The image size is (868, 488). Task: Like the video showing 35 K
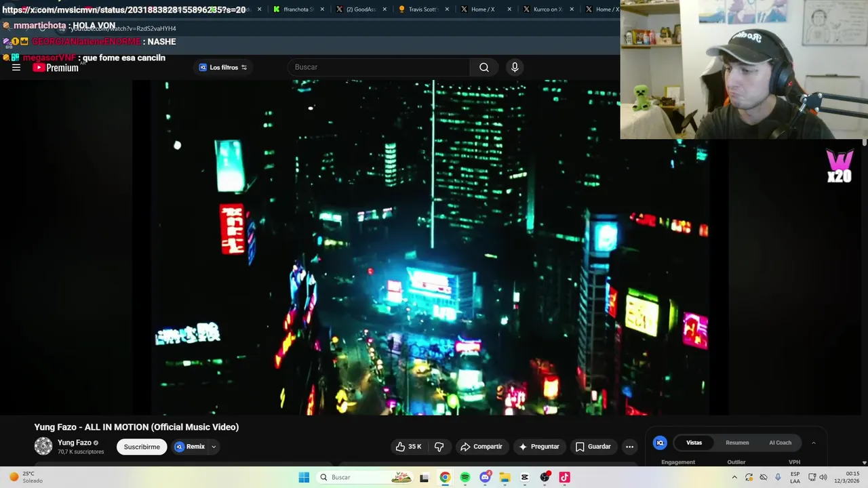[408, 447]
